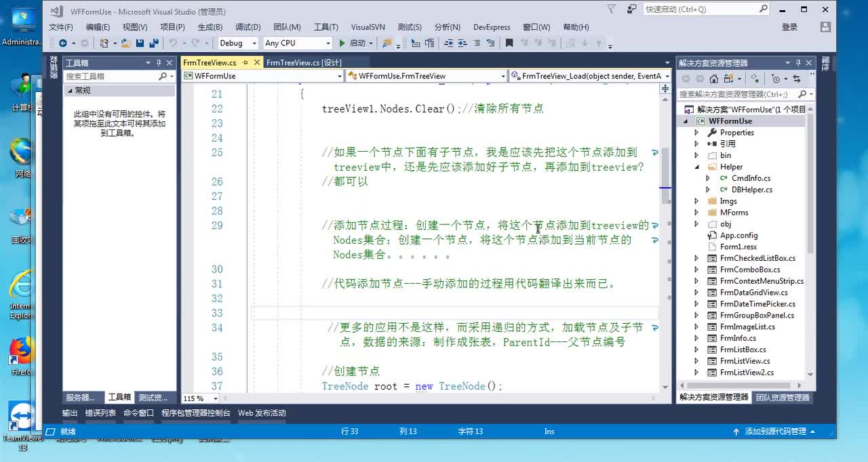The image size is (868, 462).
Task: Click the Open File folder icon
Action: 126,43
